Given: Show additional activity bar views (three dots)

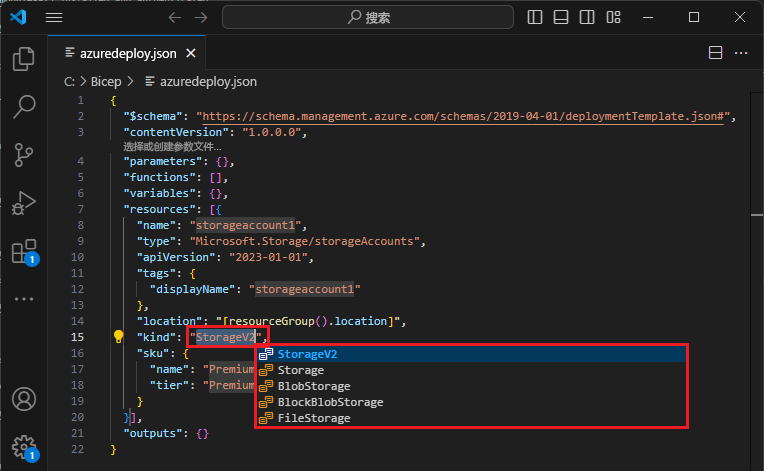Looking at the screenshot, I should pos(23,299).
